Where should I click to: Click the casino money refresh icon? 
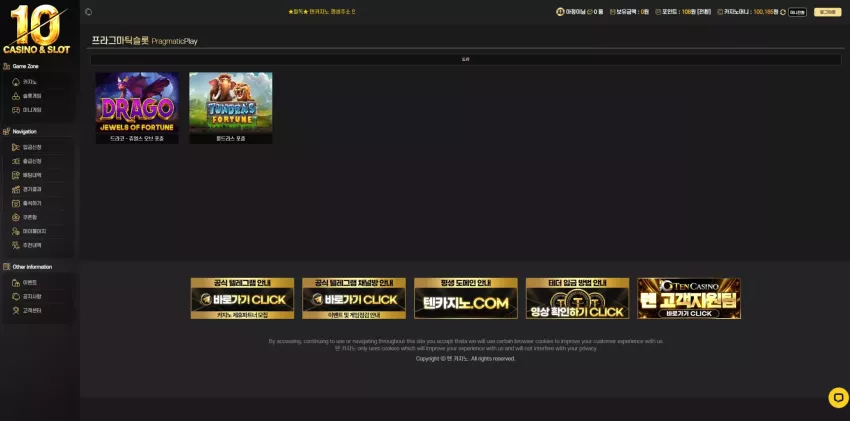point(783,12)
